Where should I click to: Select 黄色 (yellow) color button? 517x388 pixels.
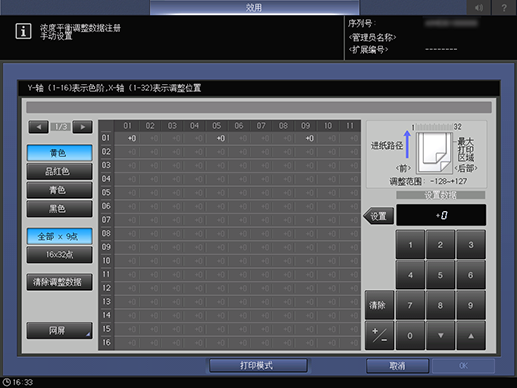pos(59,153)
